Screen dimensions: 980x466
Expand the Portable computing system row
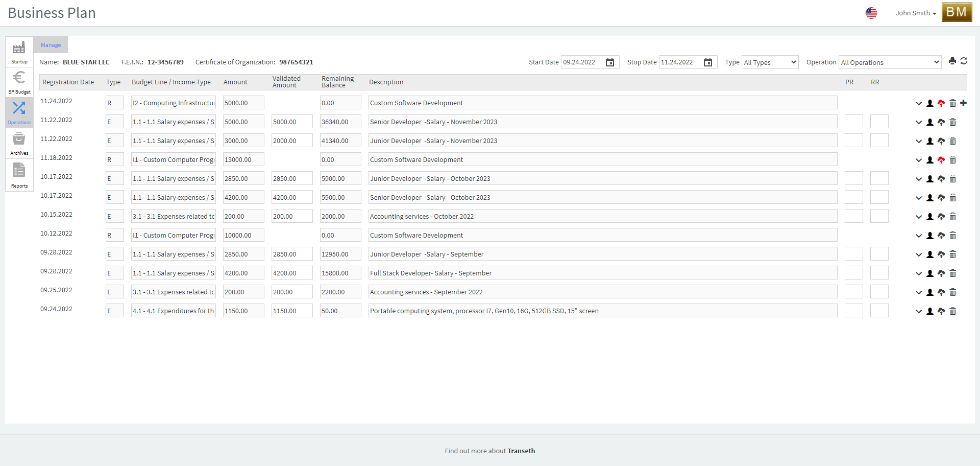919,312
